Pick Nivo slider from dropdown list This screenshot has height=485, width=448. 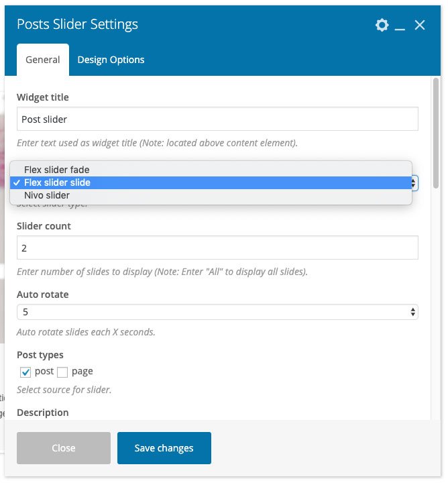tap(211, 195)
